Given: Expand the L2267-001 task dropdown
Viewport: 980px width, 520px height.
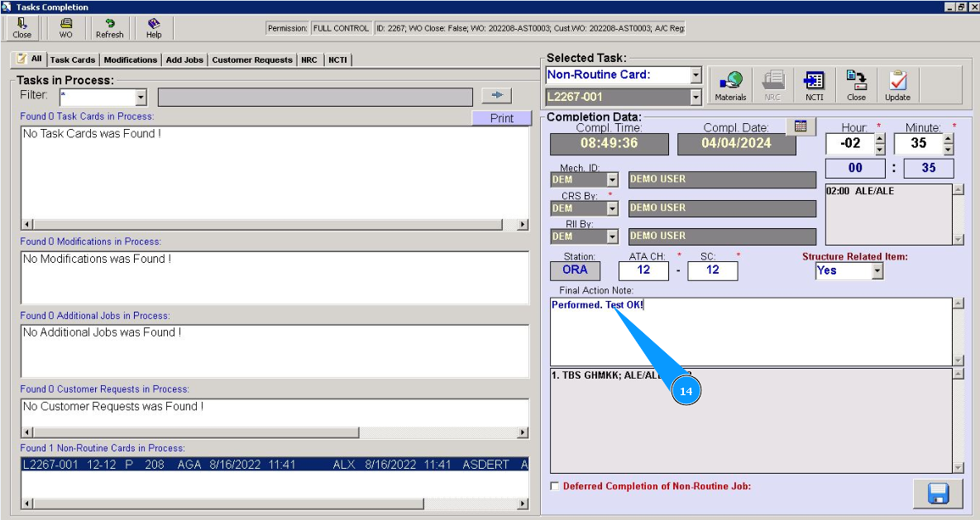Looking at the screenshot, I should point(696,97).
